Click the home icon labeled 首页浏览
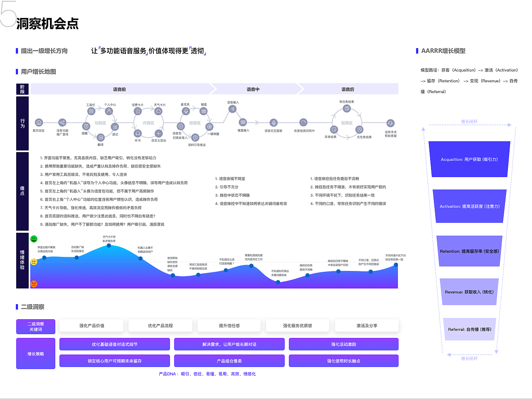This screenshot has height=399, width=532. click(39, 123)
